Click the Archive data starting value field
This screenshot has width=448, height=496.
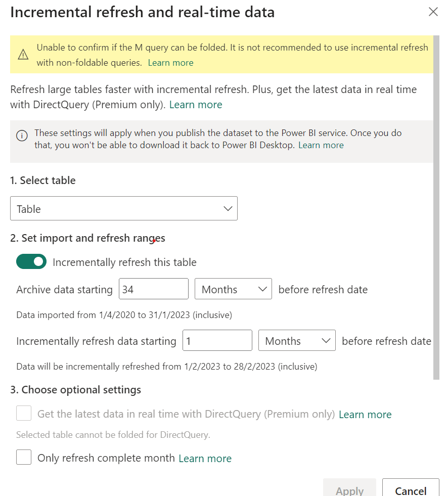click(x=153, y=289)
